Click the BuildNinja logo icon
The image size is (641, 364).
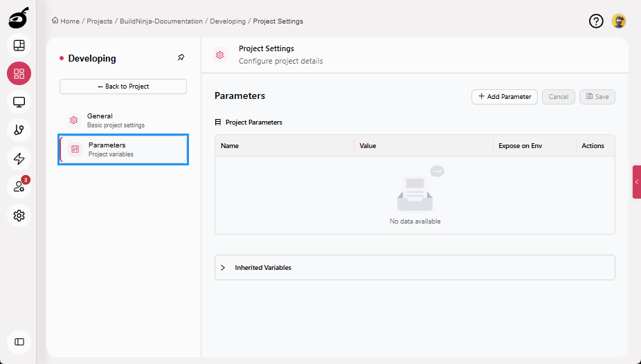click(x=19, y=17)
